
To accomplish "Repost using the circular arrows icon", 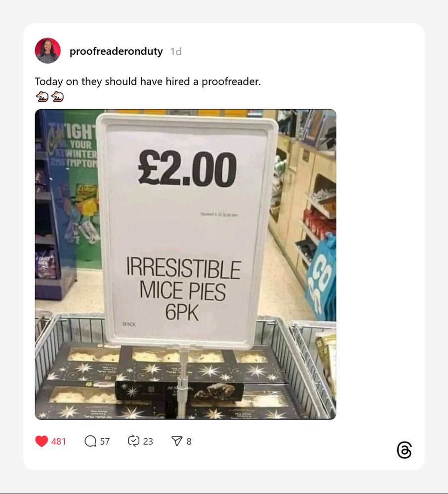I will pos(133,441).
